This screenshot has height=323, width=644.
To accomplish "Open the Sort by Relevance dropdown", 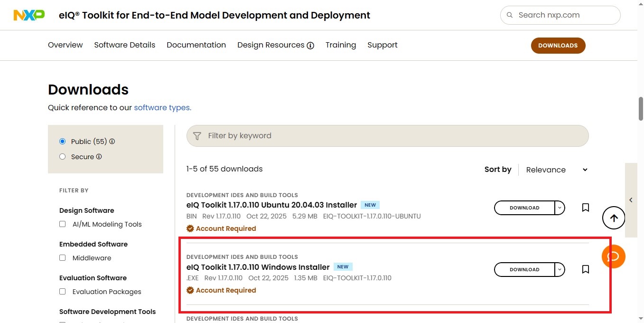I will tap(556, 170).
